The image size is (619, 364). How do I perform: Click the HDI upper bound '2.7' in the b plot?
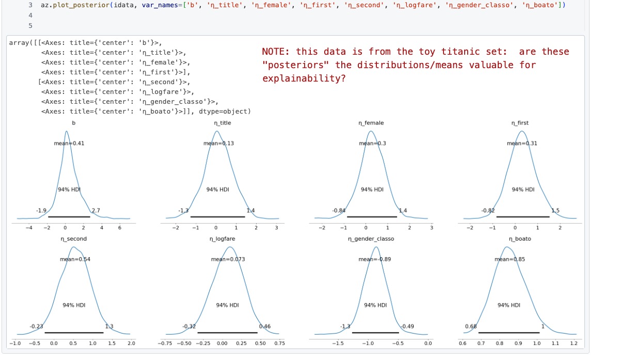point(96,211)
